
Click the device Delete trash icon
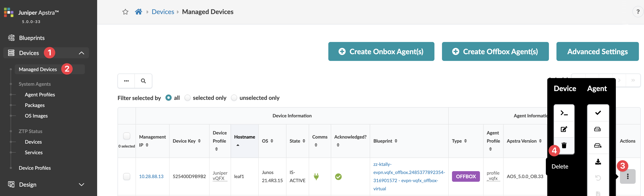[564, 145]
